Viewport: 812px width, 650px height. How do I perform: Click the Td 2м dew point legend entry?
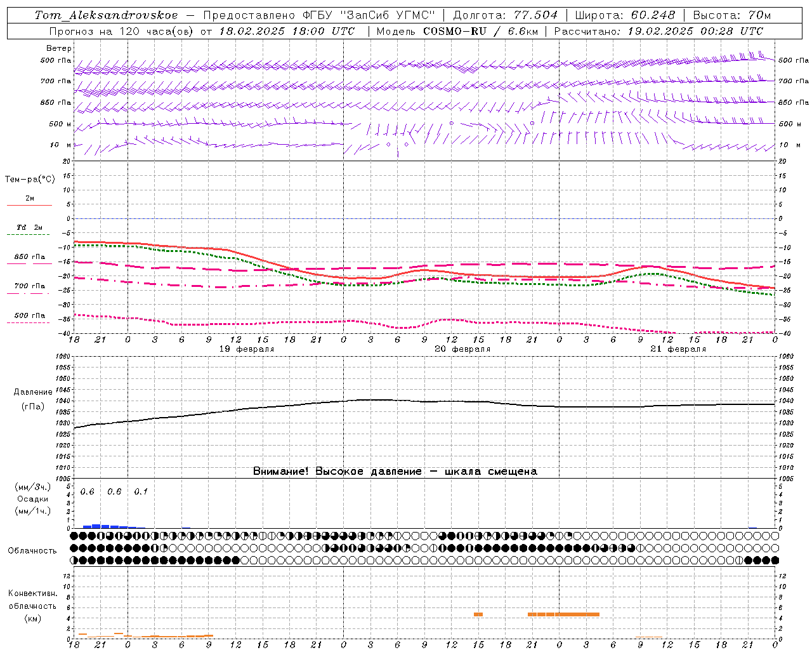(x=30, y=227)
